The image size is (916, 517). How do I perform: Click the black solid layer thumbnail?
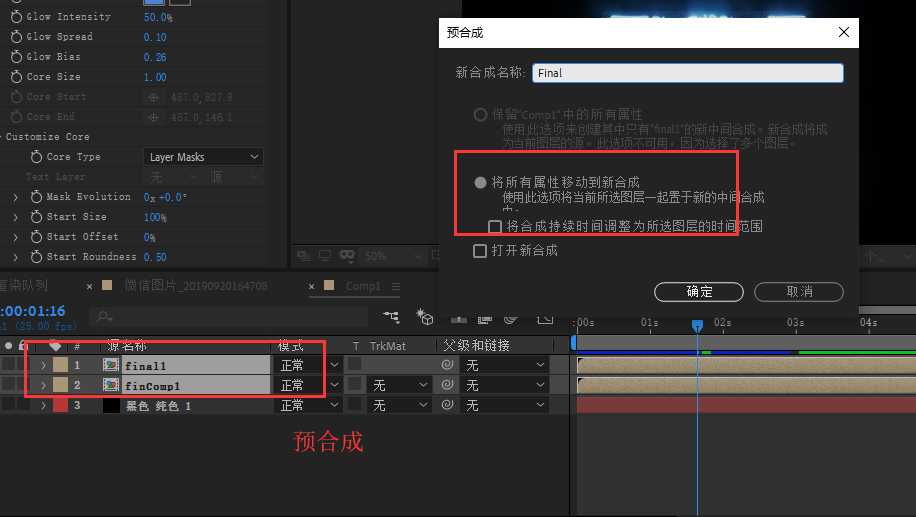coord(111,405)
